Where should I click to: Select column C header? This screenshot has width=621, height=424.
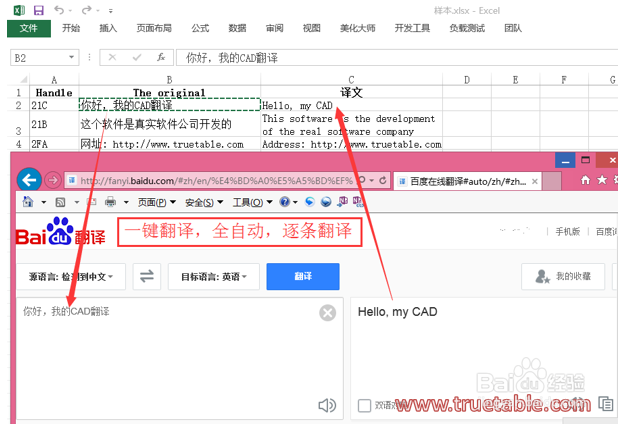pyautogui.click(x=351, y=80)
